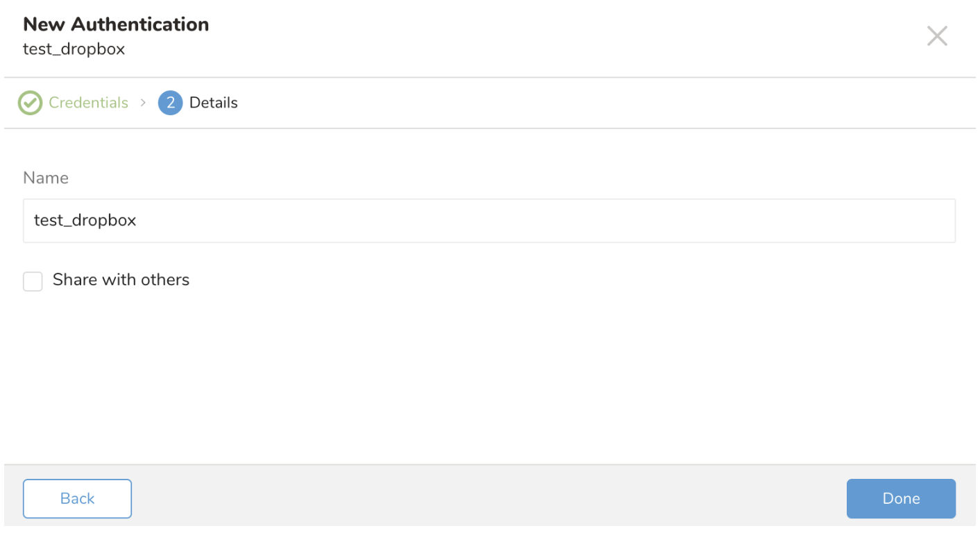Click the test_dropbox text inside the Name field
Viewport: 980px width, 533px height.
[85, 221]
